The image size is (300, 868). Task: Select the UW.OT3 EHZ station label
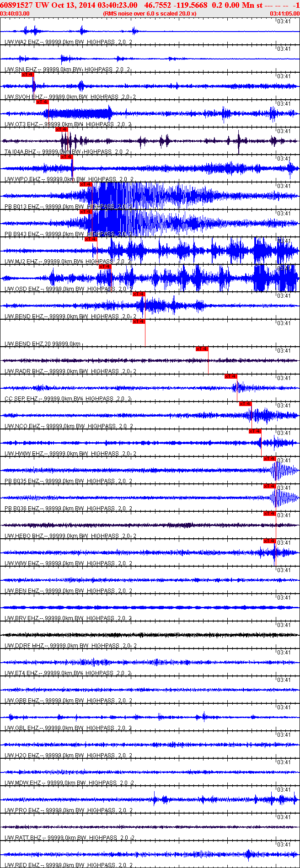pyautogui.click(x=68, y=124)
